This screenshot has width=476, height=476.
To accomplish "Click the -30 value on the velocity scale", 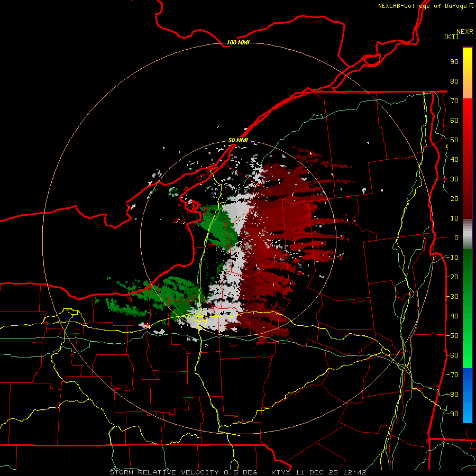I will (452, 297).
